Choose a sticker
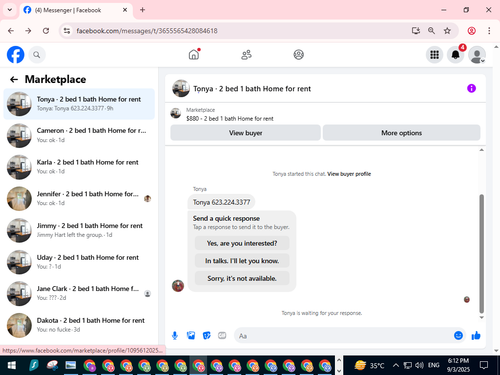This screenshot has height=375, width=500. (207, 335)
